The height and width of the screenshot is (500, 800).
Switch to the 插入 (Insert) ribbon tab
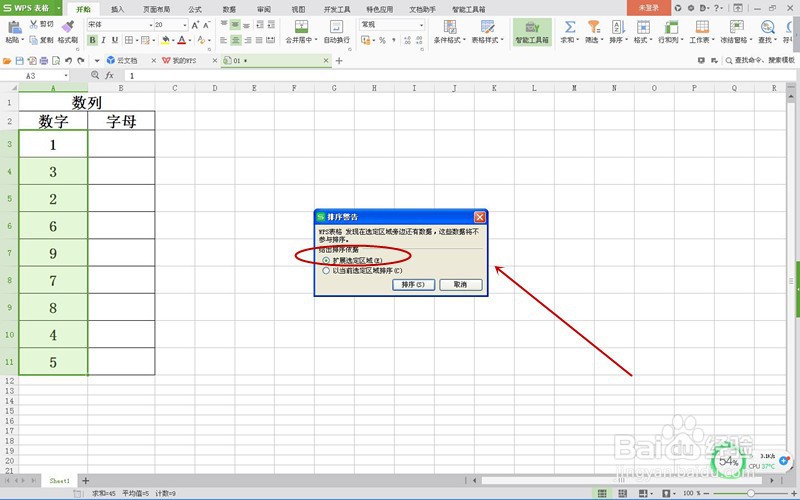point(117,9)
